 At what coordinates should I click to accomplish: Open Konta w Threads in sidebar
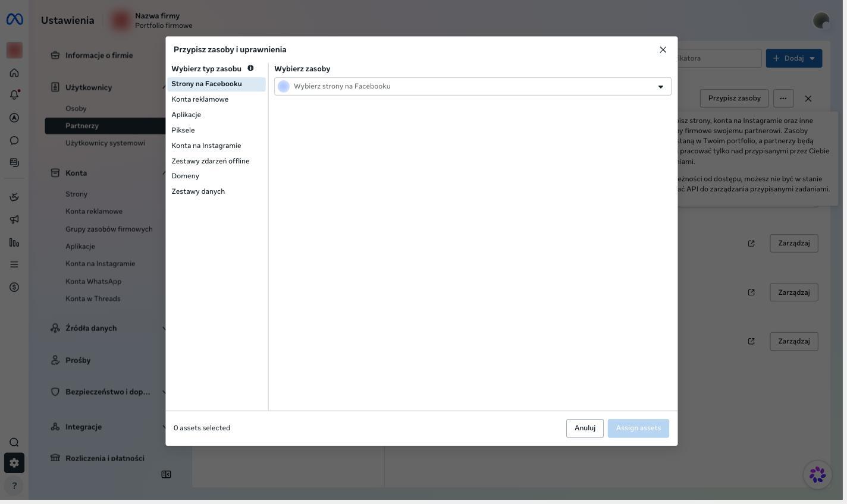(93, 299)
